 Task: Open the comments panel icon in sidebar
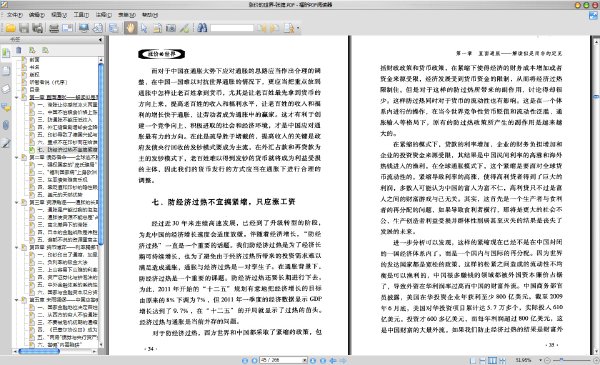click(6, 108)
